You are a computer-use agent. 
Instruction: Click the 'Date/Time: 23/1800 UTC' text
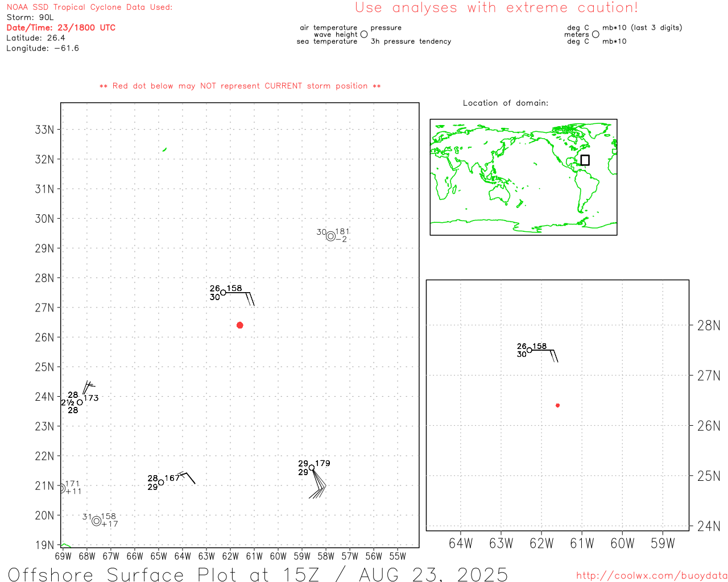(x=61, y=27)
